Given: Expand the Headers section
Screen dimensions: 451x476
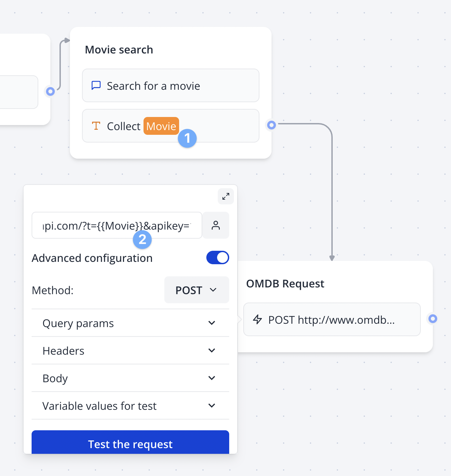Looking at the screenshot, I should 130,351.
